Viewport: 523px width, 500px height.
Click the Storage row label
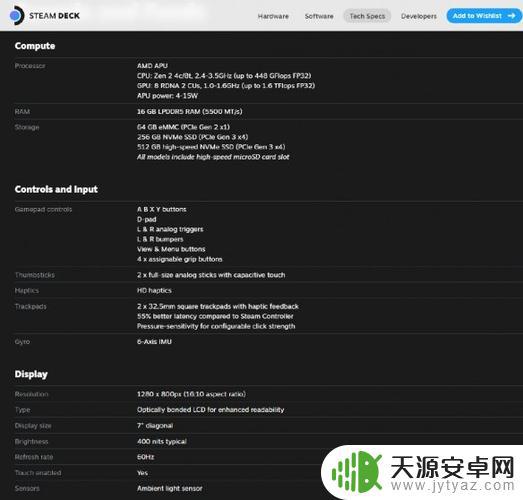pos(27,127)
